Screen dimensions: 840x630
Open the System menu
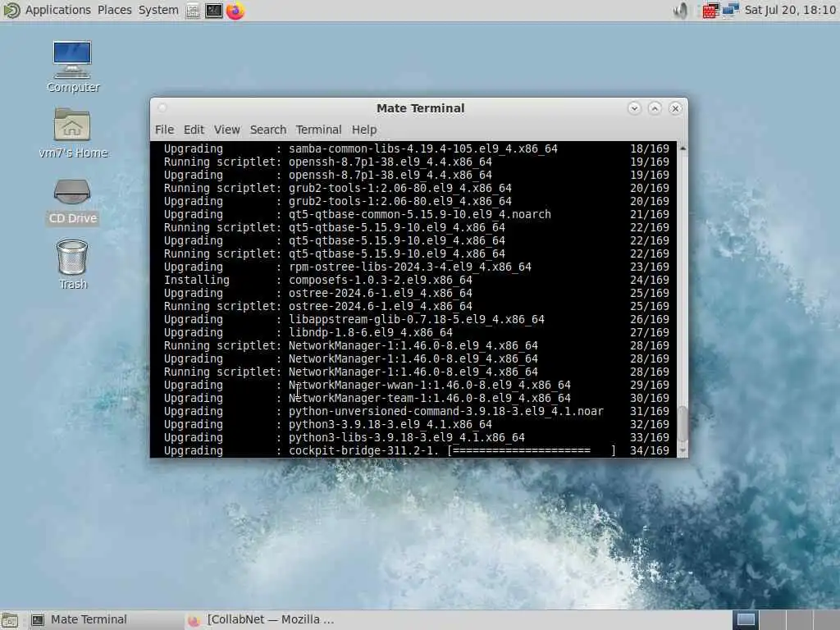coord(158,10)
